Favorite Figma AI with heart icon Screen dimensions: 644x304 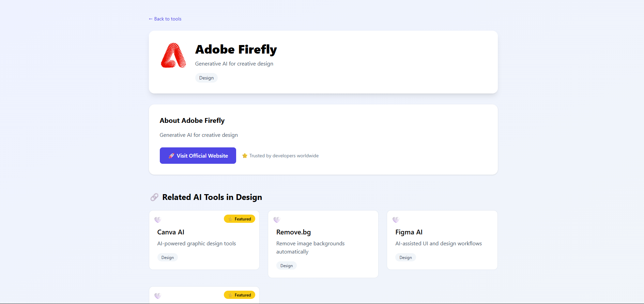click(x=396, y=220)
